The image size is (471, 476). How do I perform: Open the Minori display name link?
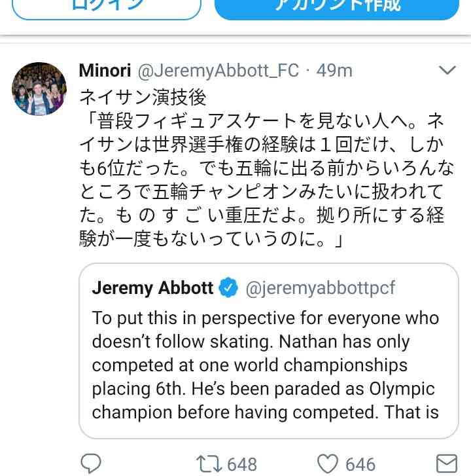pos(105,71)
